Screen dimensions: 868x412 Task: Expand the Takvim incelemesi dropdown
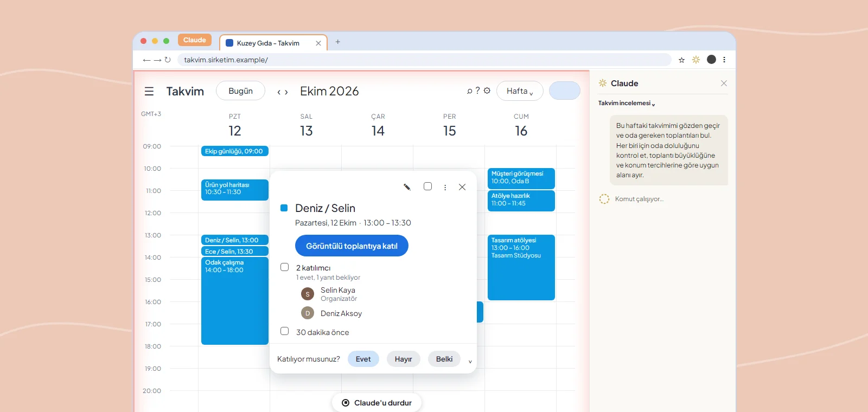(x=627, y=103)
